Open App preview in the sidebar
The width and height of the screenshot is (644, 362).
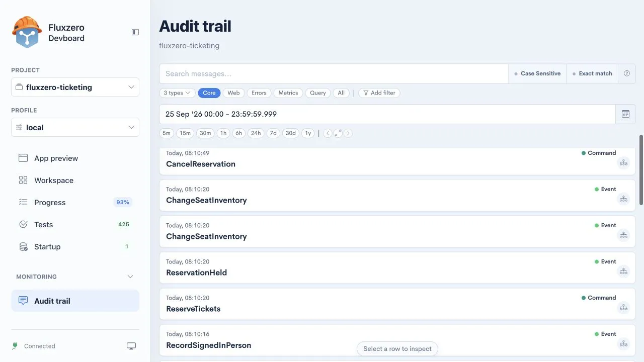[75, 158]
